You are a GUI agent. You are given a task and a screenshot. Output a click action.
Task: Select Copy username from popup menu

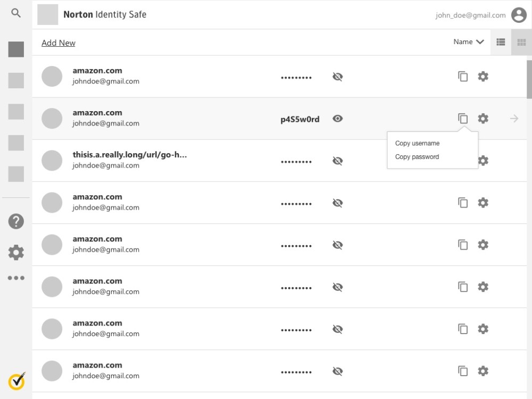click(x=417, y=144)
